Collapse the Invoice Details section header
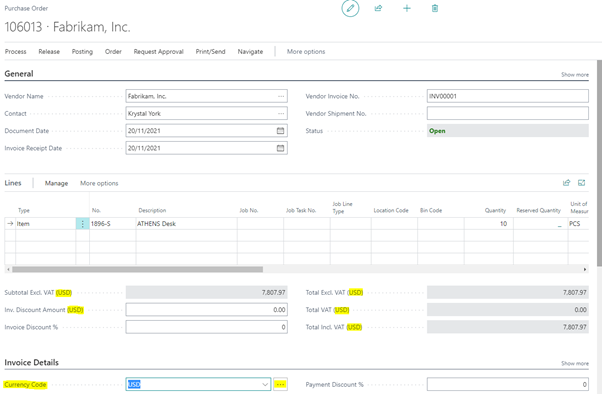 31,363
